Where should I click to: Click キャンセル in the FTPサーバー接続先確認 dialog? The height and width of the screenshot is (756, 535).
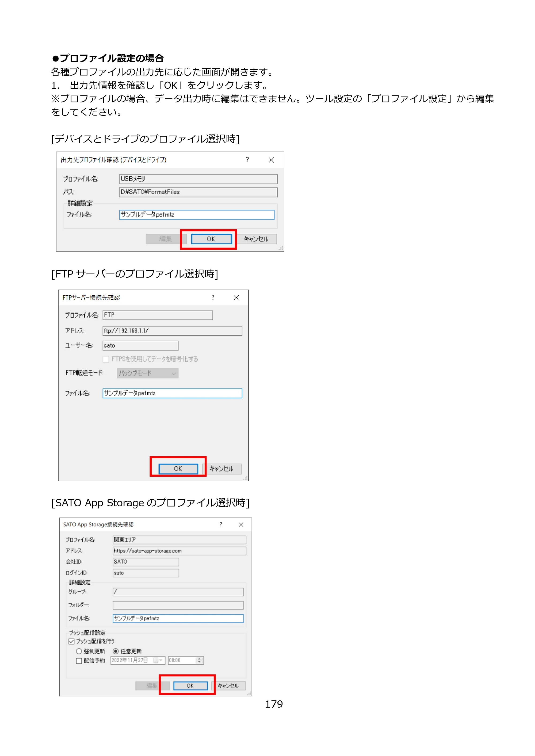click(222, 469)
